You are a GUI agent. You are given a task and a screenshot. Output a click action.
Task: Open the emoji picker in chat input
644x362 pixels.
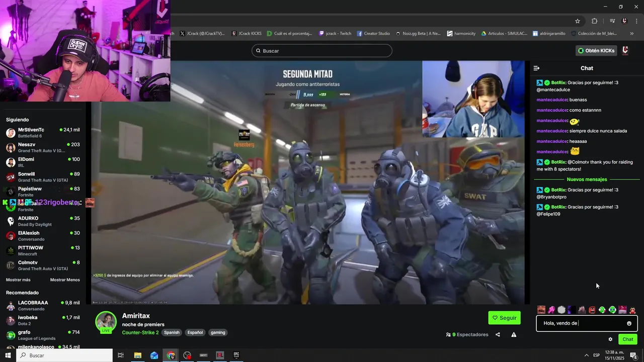point(629,323)
